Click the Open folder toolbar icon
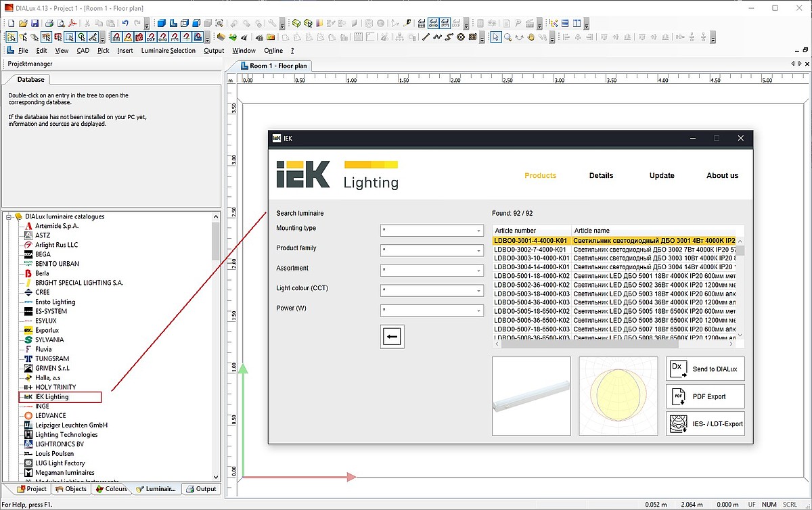 pos(22,22)
